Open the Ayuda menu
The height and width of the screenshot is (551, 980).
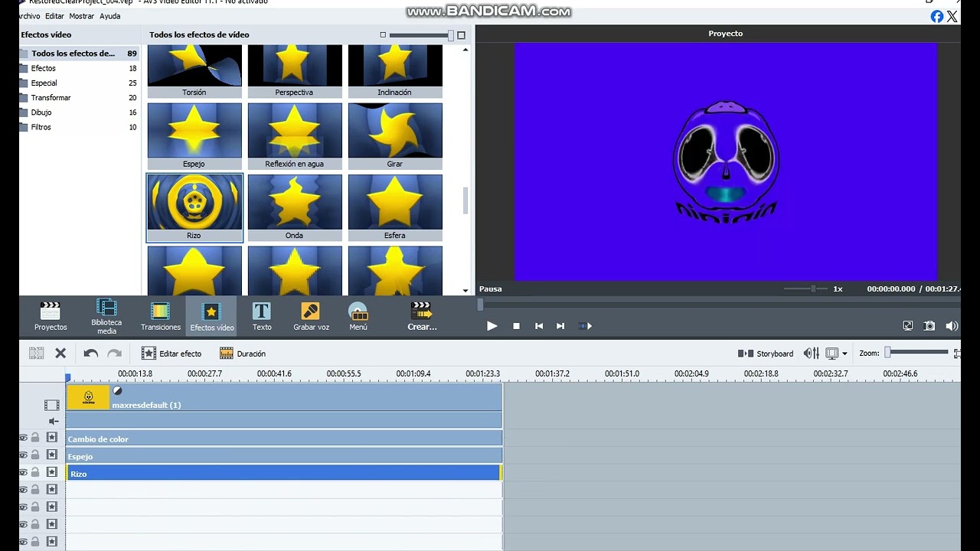109,16
